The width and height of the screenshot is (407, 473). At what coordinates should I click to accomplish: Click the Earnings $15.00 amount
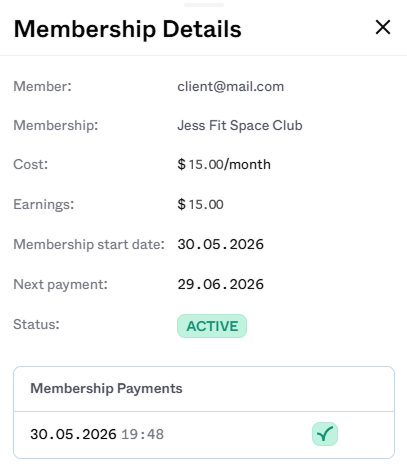[200, 204]
